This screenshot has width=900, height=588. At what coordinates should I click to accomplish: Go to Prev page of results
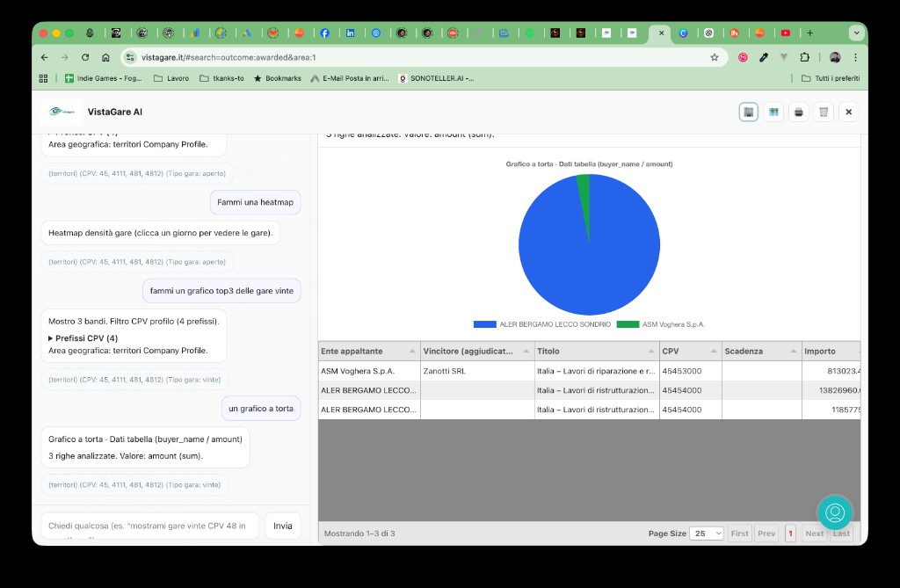coord(766,534)
